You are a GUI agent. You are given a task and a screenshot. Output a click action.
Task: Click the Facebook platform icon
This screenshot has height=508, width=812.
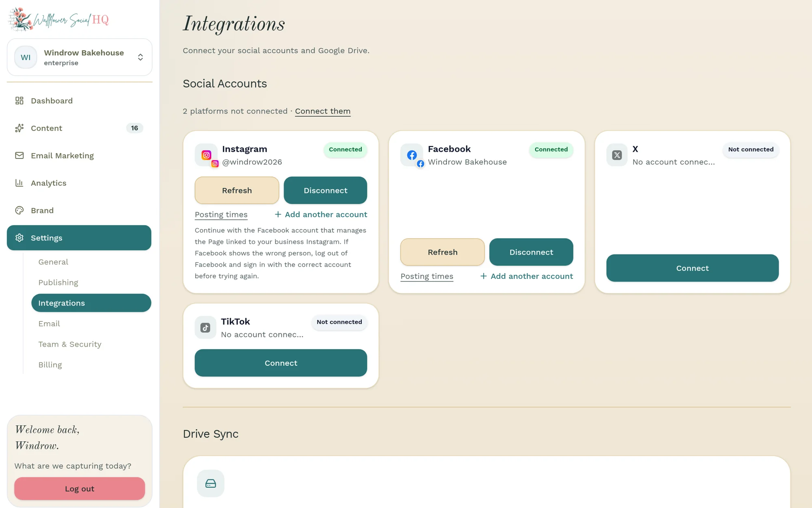[x=412, y=155]
